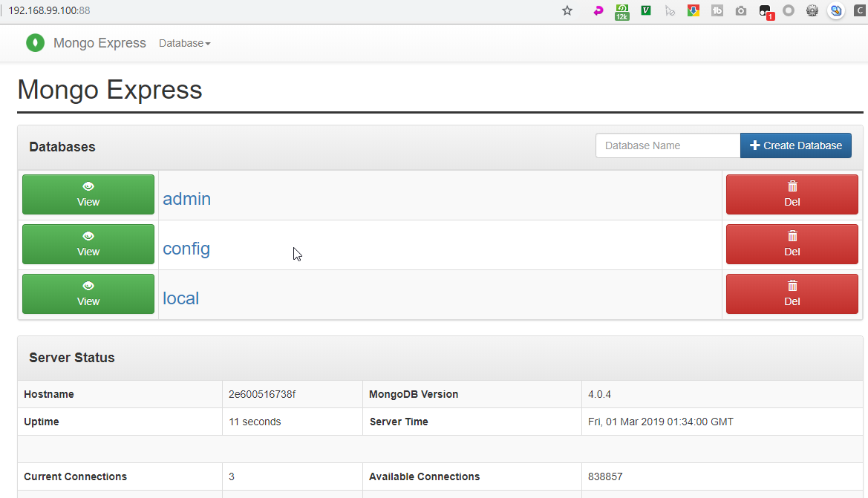Click the grey cursor-blocked extension icon

click(x=670, y=10)
